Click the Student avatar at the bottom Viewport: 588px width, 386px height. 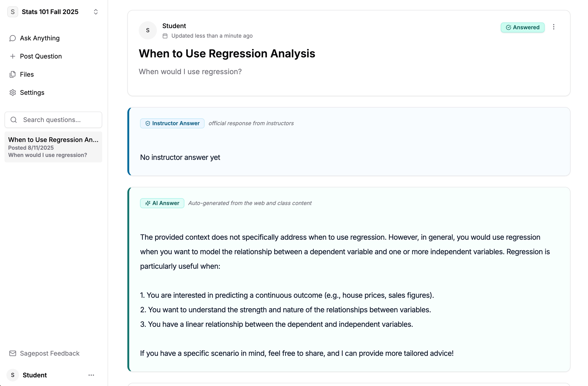(x=13, y=375)
